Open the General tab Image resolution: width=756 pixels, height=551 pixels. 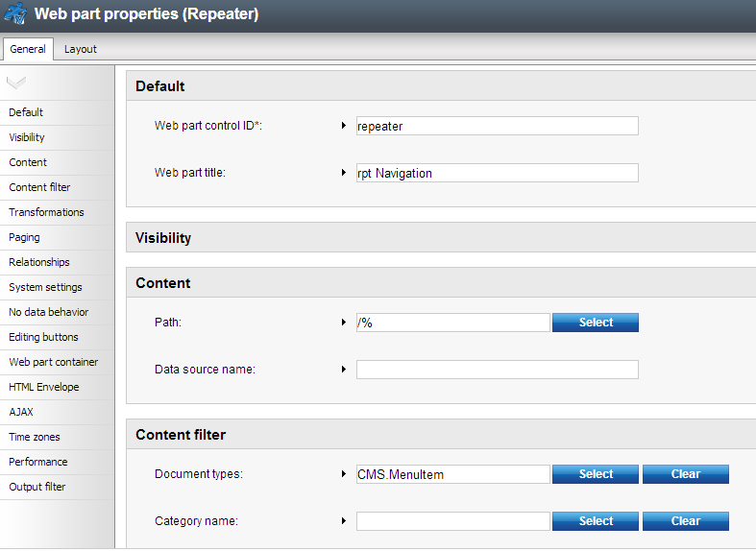click(28, 49)
